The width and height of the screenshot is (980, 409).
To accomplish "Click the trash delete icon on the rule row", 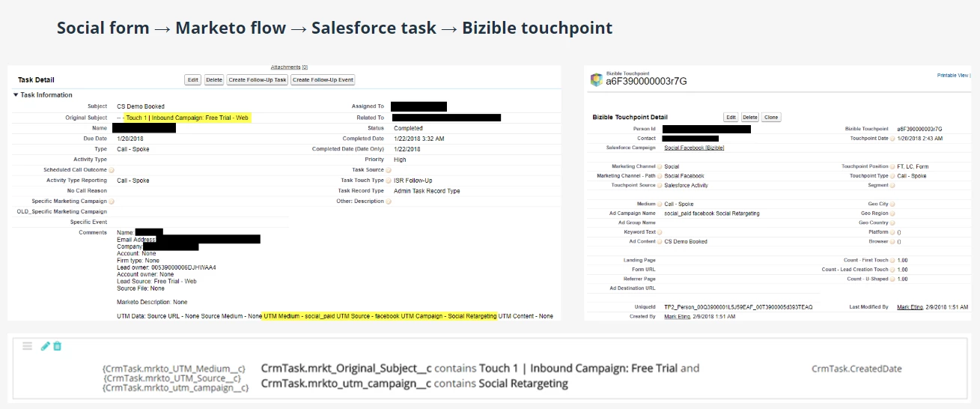I will pos(58,346).
